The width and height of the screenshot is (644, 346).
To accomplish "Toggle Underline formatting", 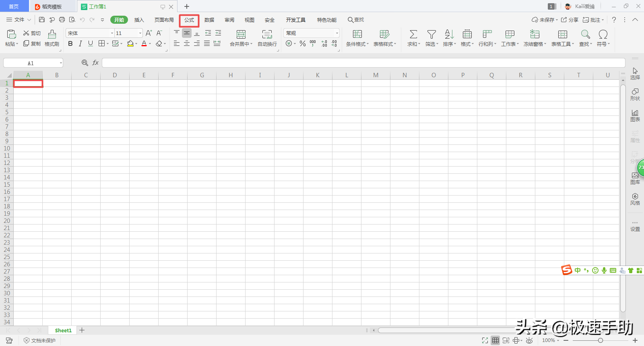I will click(x=91, y=43).
